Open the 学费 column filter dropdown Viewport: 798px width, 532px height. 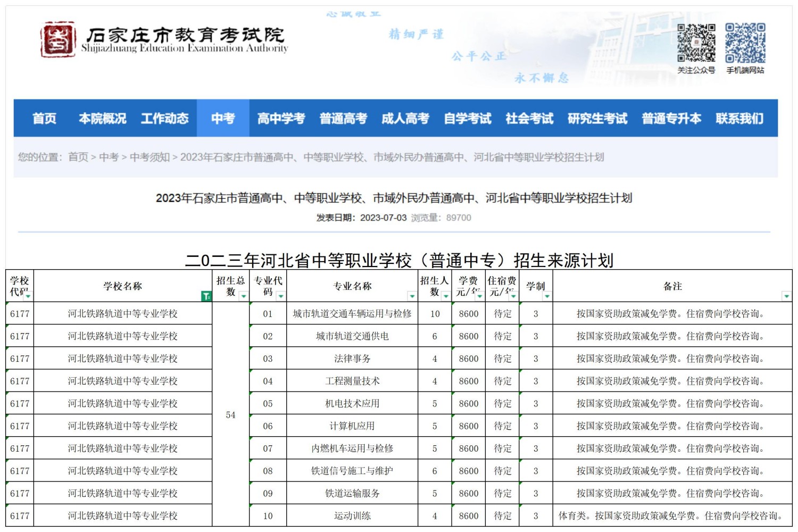pos(479,296)
